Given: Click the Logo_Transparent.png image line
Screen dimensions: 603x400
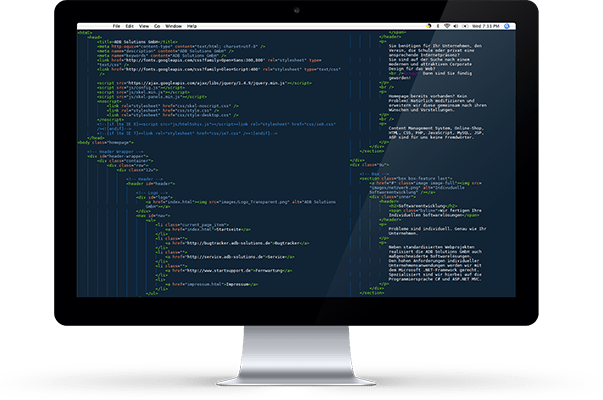Looking at the screenshot, I should point(240,202).
